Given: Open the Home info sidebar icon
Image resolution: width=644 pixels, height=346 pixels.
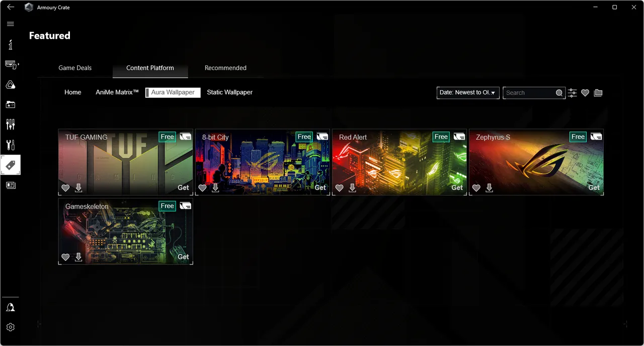Looking at the screenshot, I should pos(11,45).
